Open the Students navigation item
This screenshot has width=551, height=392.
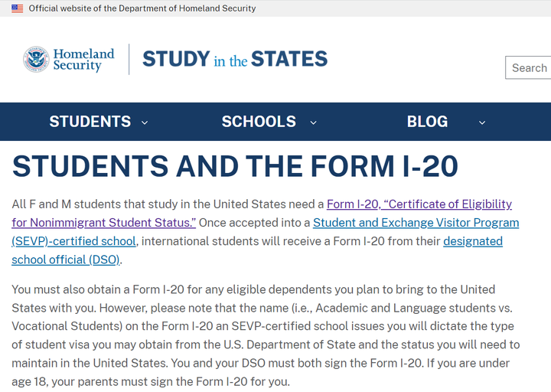[x=90, y=122]
